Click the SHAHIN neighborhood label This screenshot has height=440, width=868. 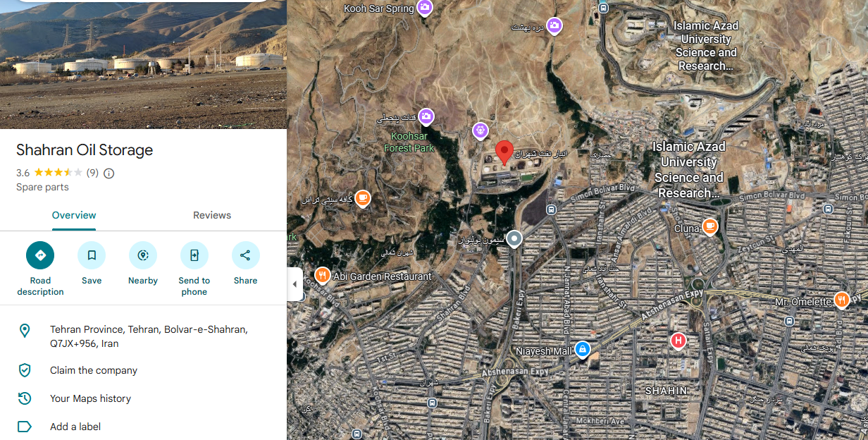pos(666,390)
